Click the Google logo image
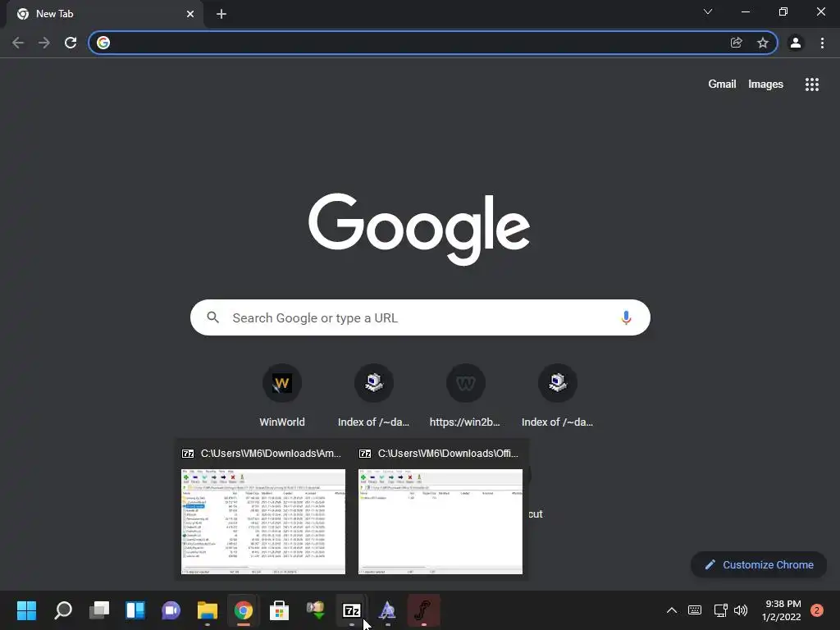The width and height of the screenshot is (840, 630). point(419,229)
